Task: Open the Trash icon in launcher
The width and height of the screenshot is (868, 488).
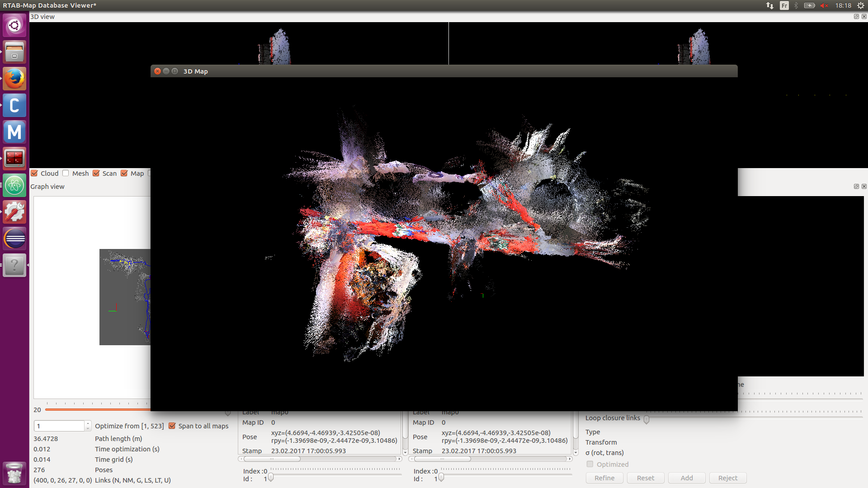Action: [x=14, y=473]
